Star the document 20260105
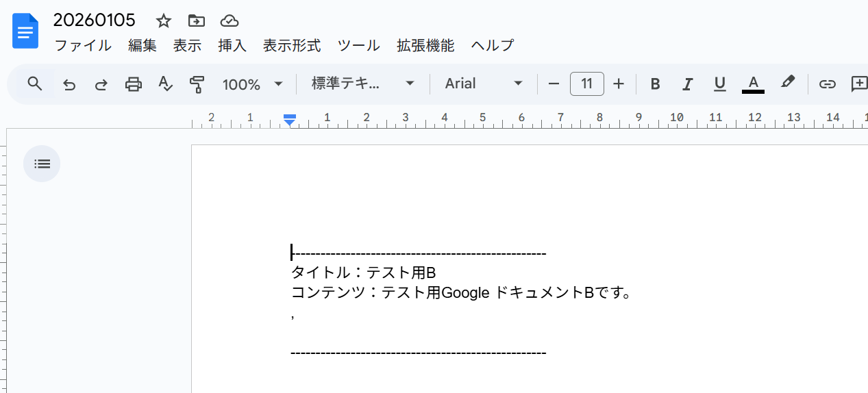868x393 pixels. point(163,21)
